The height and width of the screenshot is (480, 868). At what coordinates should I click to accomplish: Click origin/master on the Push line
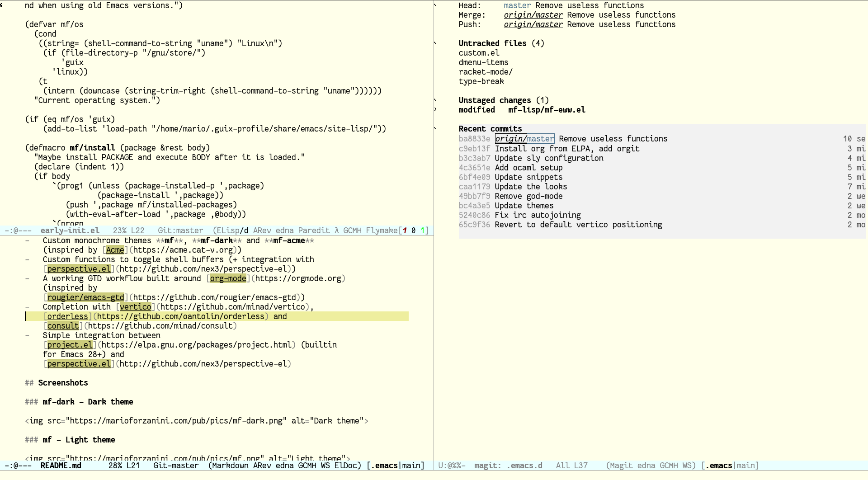click(x=533, y=24)
